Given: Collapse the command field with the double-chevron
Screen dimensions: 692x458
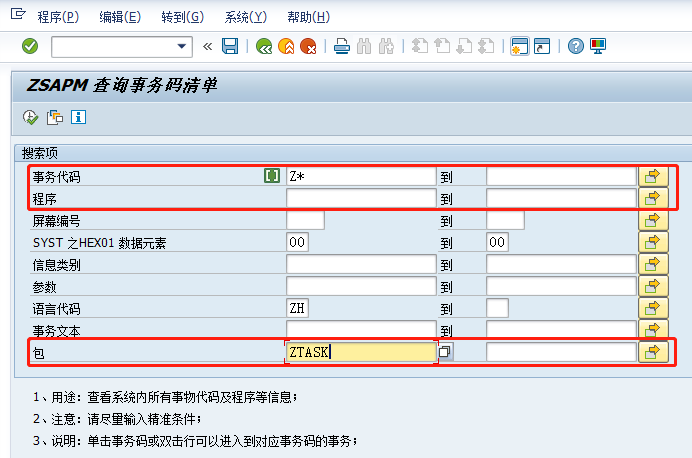Looking at the screenshot, I should pos(207,46).
